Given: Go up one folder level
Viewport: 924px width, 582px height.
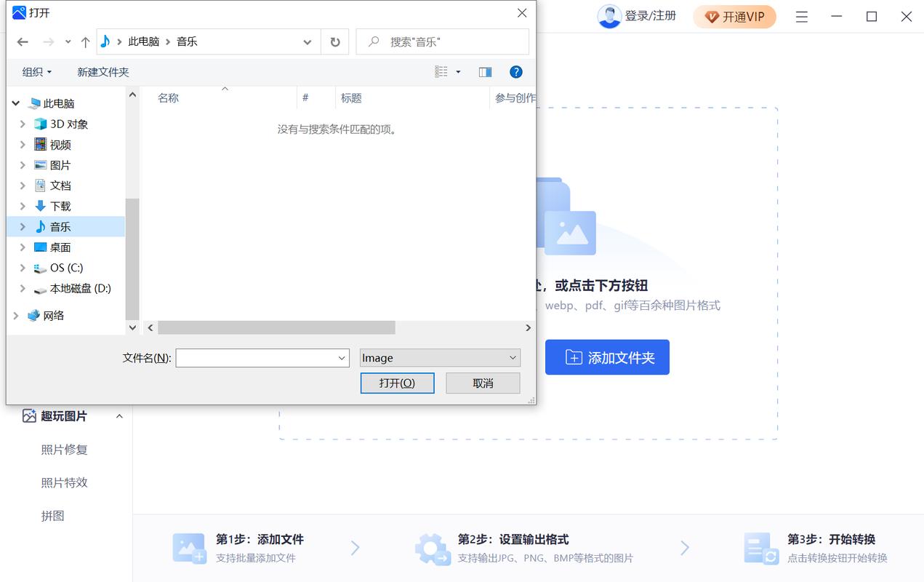Looking at the screenshot, I should click(x=85, y=42).
